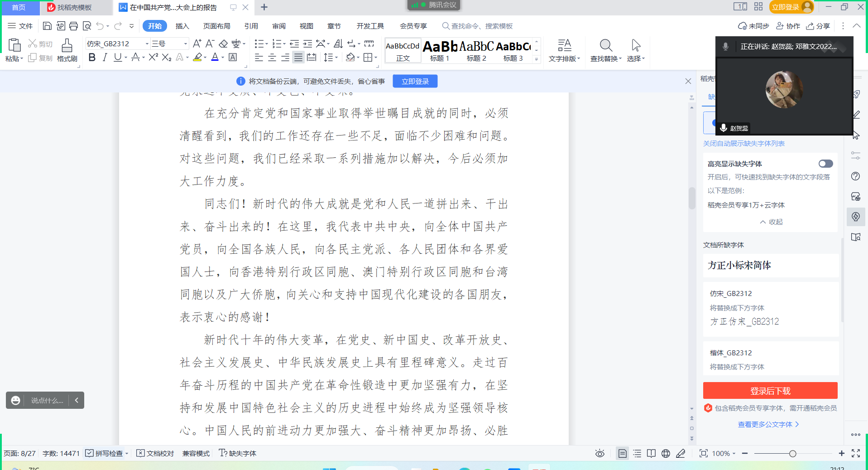868x470 pixels.
Task: Click the red 登录后下载 button
Action: point(770,391)
